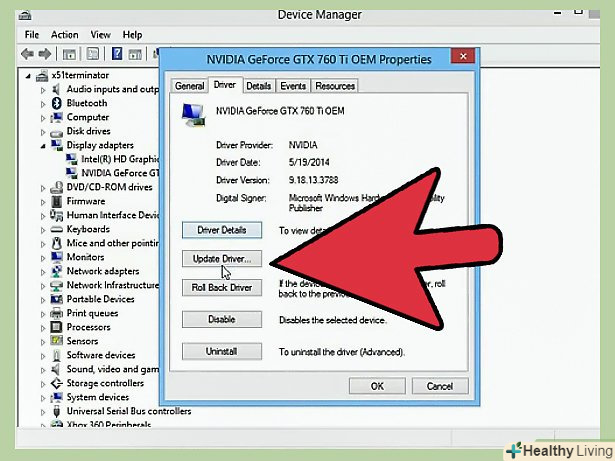Select the Network Infrastructure row
This screenshot has width=615, height=461.
[105, 285]
